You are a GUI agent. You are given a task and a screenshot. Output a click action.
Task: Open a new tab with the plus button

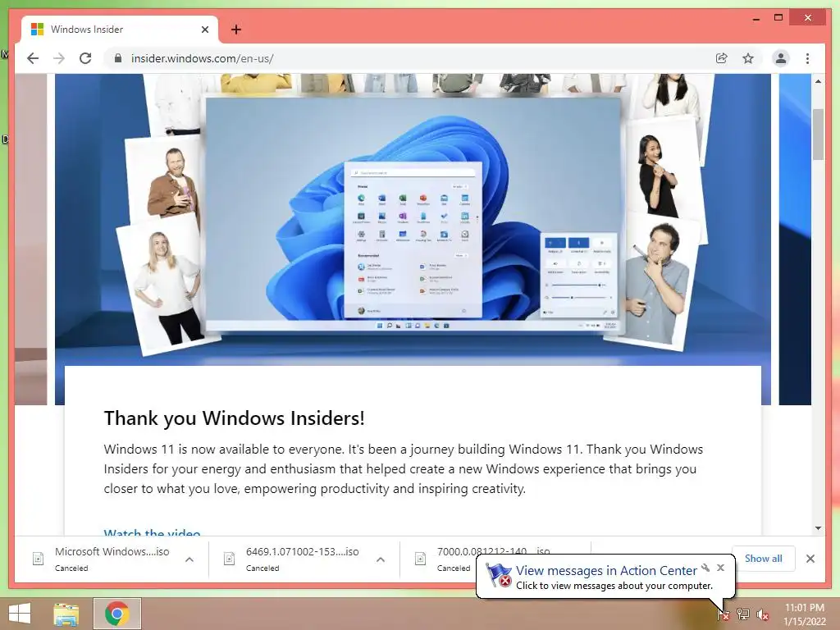[x=236, y=30]
